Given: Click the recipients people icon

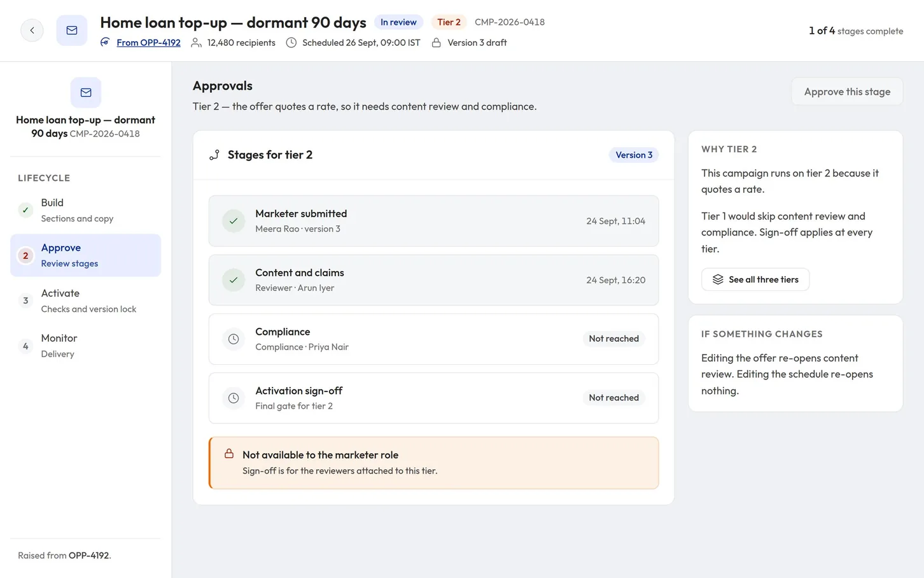Looking at the screenshot, I should pyautogui.click(x=197, y=43).
